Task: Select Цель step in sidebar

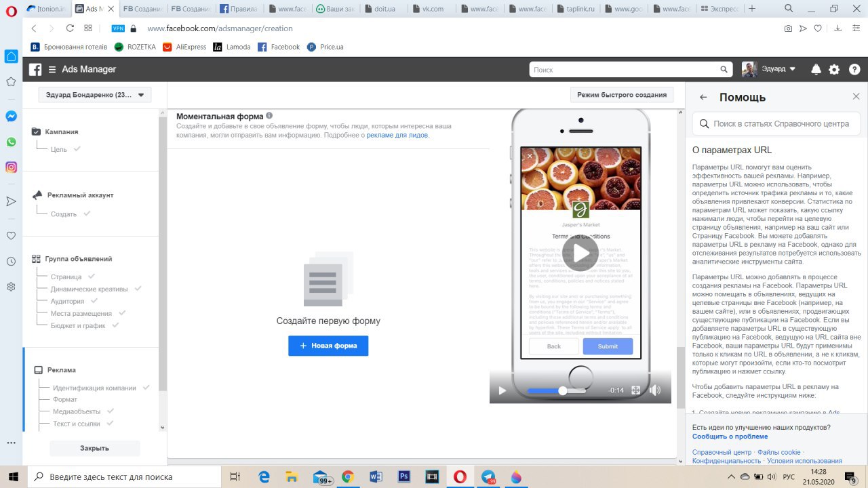Action: click(59, 149)
